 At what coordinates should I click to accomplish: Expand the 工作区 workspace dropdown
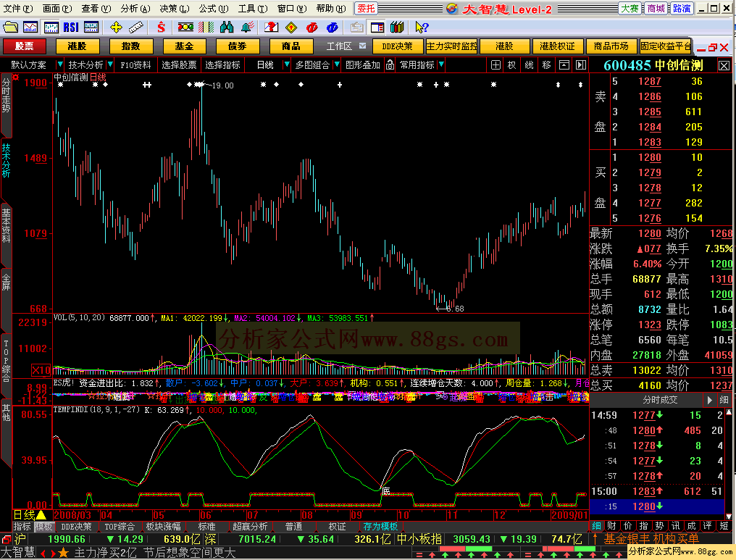pos(362,46)
